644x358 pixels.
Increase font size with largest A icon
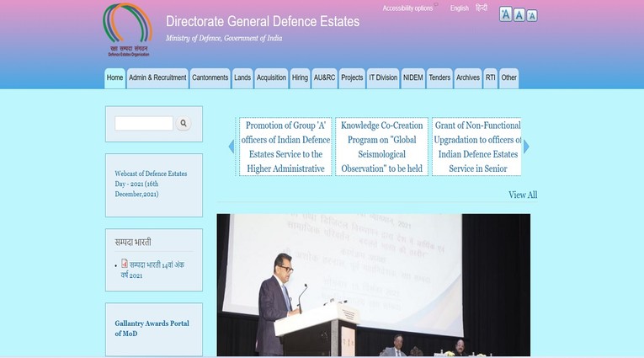505,14
